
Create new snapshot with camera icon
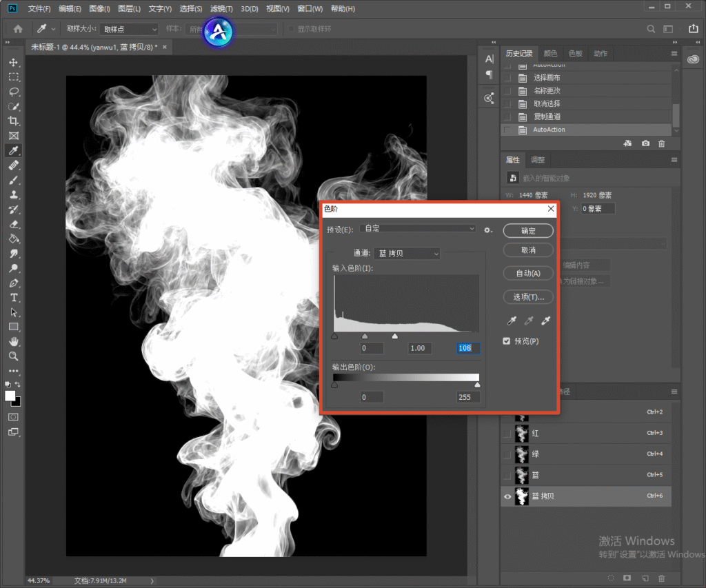click(645, 143)
